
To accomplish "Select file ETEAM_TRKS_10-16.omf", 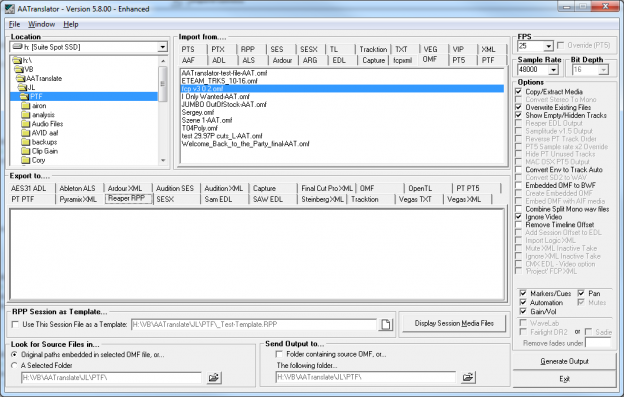I will [x=219, y=81].
